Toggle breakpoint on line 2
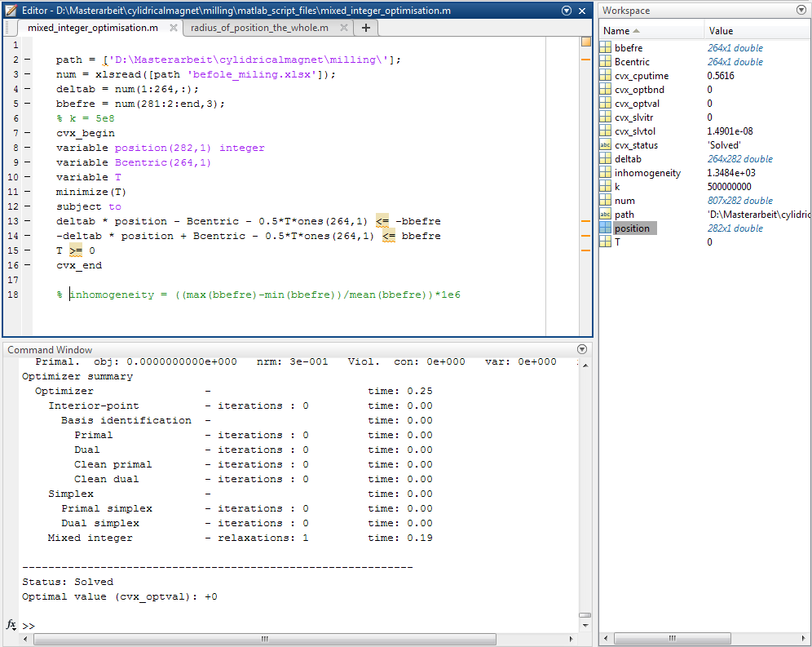Viewport: 812px width, 647px height. tap(28, 60)
